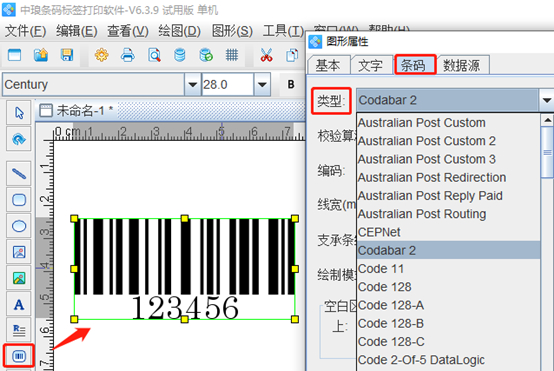Screen dimensions: 554x371
Task: Choose the arrow pointer selection tool
Action: 19,113
